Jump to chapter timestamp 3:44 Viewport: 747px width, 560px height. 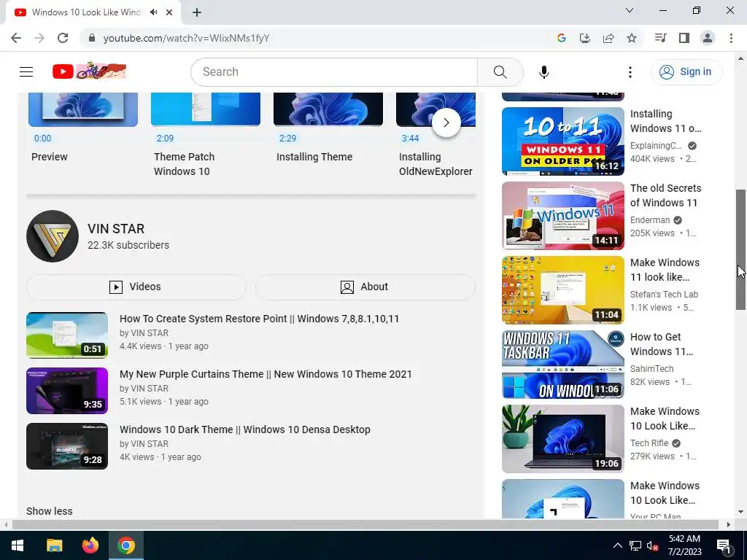[410, 139]
